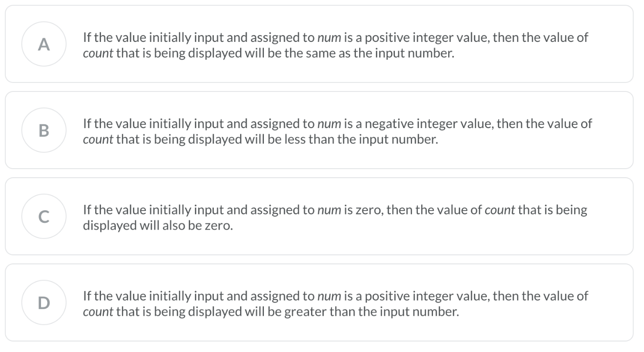The width and height of the screenshot is (644, 352).
Task: Click the italic word num in option C
Action: click(329, 211)
